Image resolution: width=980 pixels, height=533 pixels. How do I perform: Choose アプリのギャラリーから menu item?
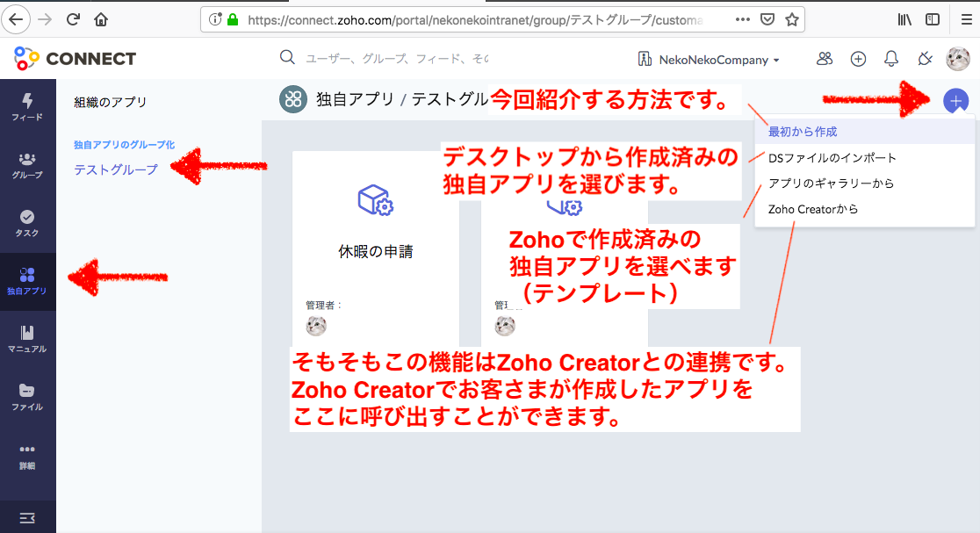865,184
